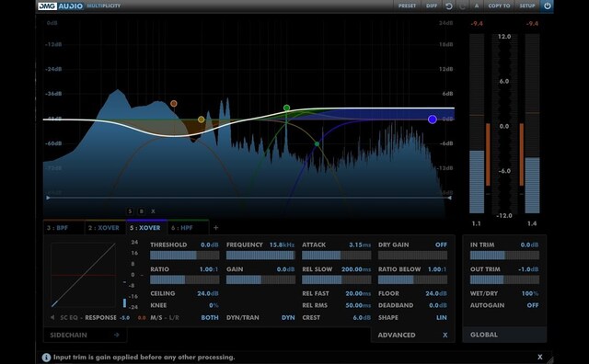
Task: Toggle the plugin power bypass button
Action: click(x=547, y=6)
